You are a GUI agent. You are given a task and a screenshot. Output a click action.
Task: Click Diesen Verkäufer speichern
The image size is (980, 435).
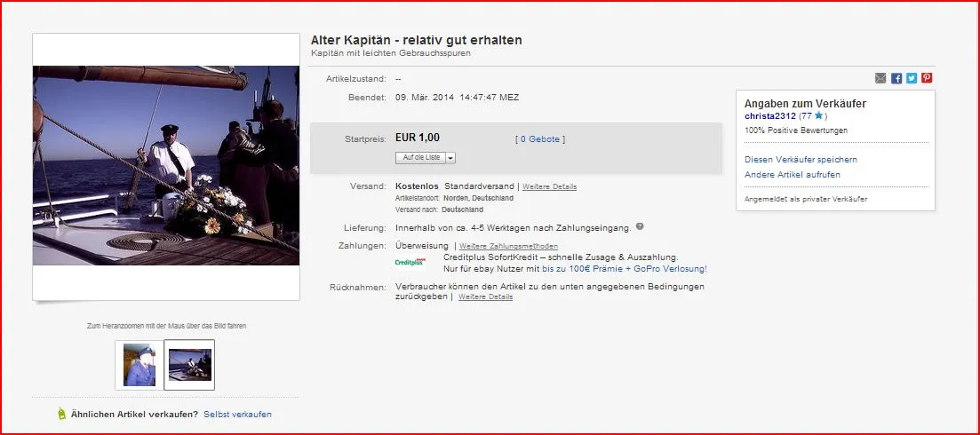pos(801,160)
